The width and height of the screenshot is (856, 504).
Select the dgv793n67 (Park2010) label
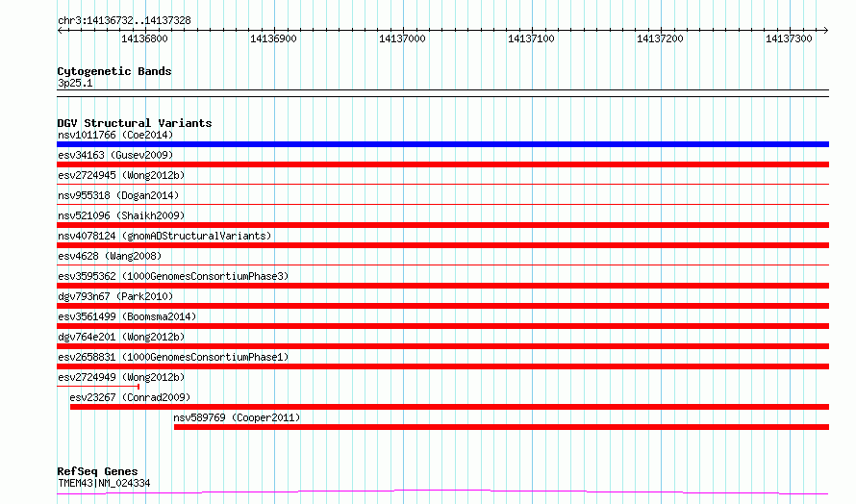point(115,296)
